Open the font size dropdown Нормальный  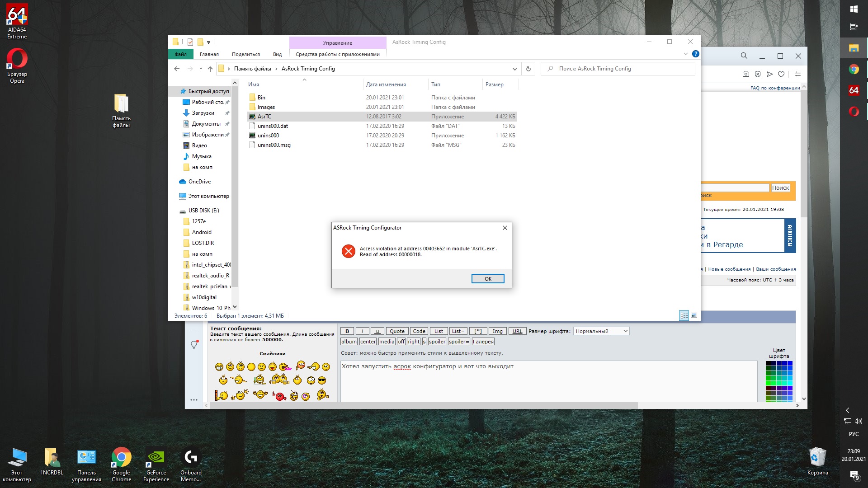(601, 331)
